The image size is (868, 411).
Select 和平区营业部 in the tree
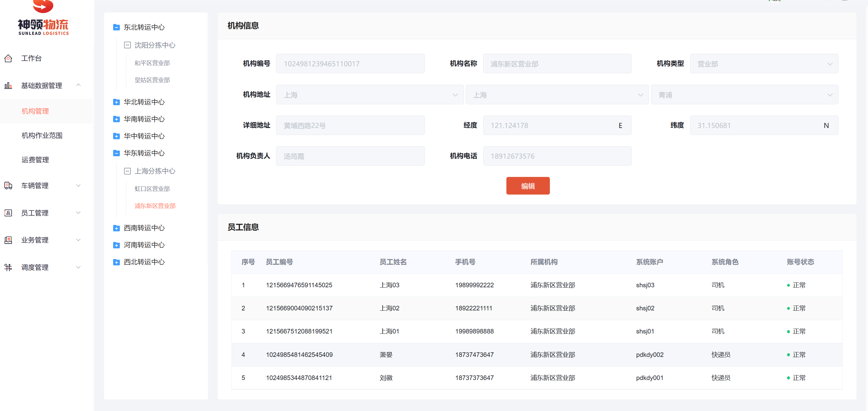(152, 63)
